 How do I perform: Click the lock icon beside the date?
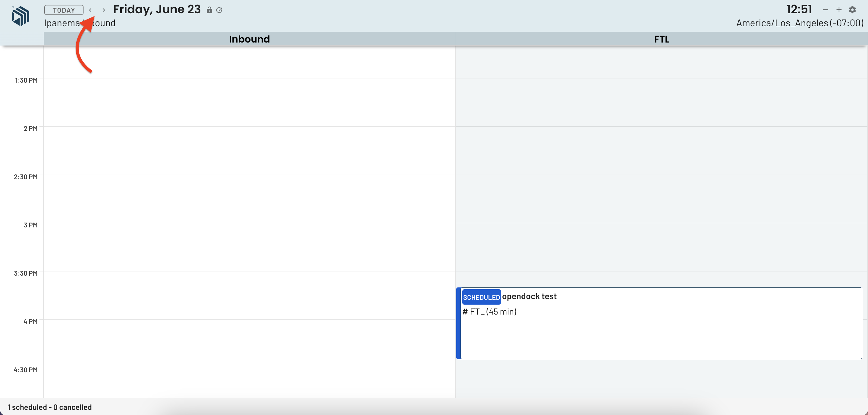(x=209, y=10)
